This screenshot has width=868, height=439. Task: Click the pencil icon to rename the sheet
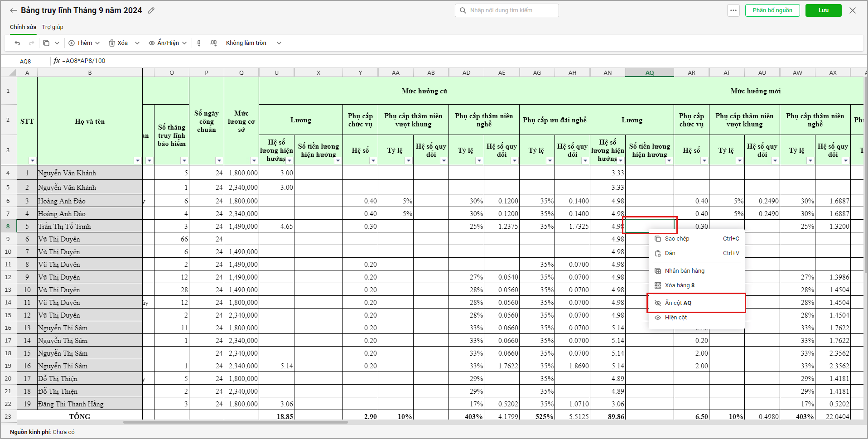(x=151, y=10)
